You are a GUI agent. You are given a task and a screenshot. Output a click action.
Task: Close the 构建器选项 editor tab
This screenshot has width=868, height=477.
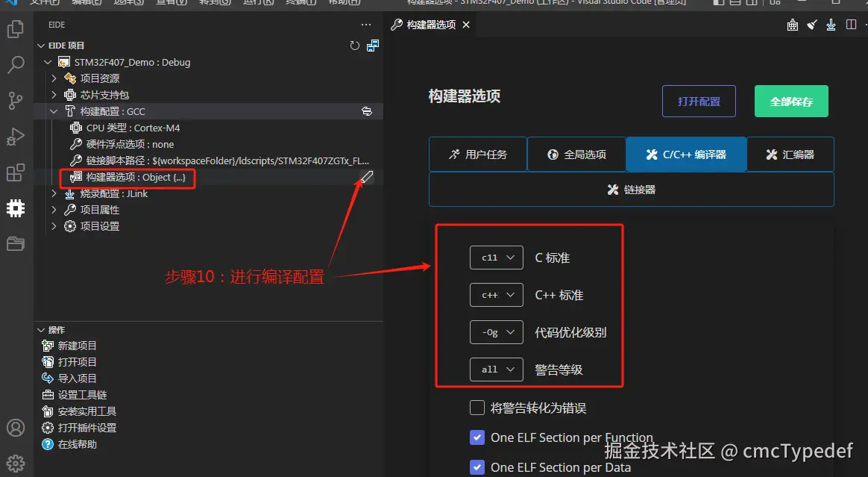point(466,25)
